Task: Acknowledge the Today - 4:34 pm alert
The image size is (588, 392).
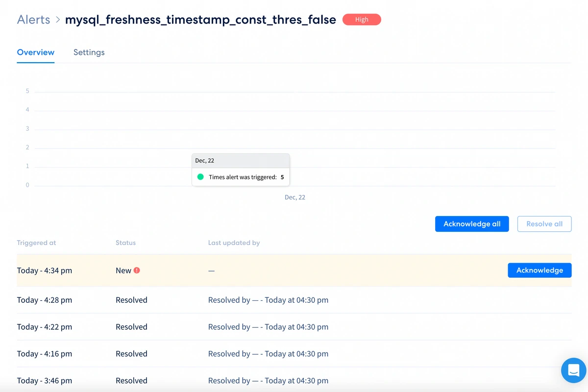Action: click(539, 270)
